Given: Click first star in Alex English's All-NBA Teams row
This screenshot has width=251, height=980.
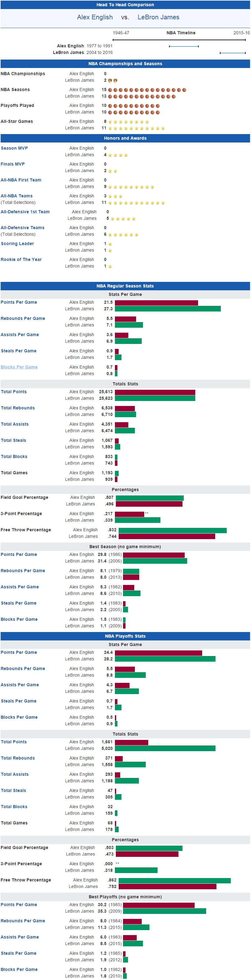Looking at the screenshot, I should [x=110, y=197].
